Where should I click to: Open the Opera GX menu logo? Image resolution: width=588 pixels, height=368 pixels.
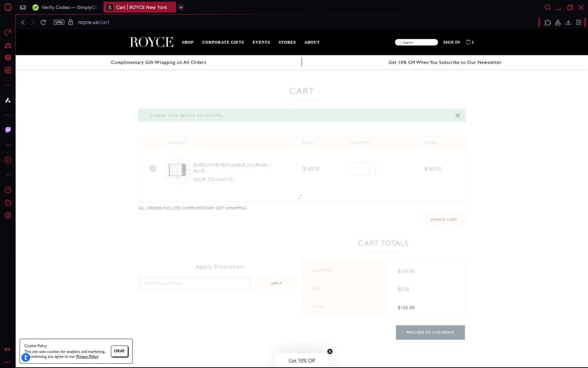coord(8,7)
